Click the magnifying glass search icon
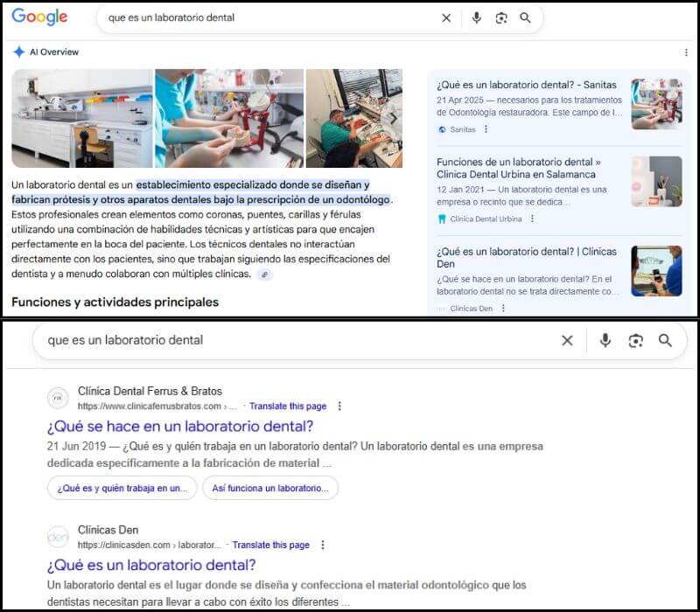700x612 pixels. click(525, 17)
